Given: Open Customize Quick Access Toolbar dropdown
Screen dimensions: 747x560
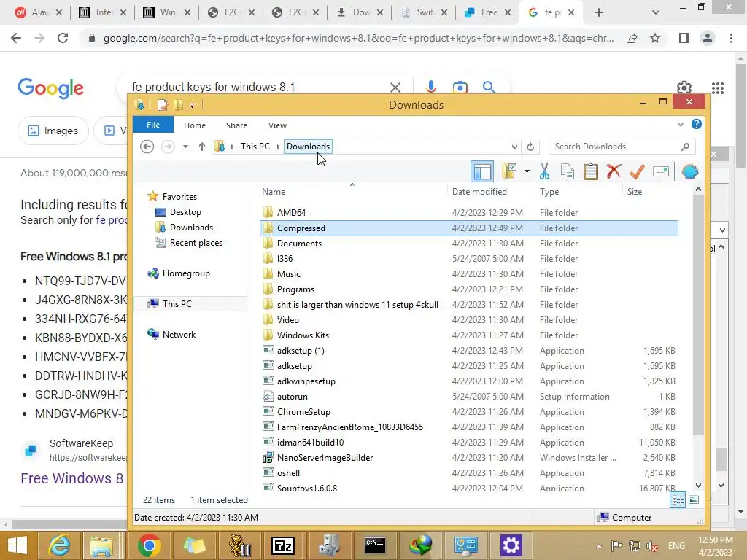Looking at the screenshot, I should pos(192,105).
